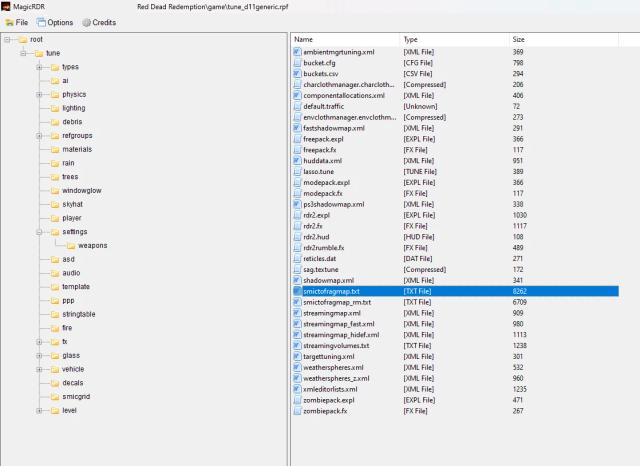Click the file icon of bucket.cfg
640x466 pixels.
[297, 63]
